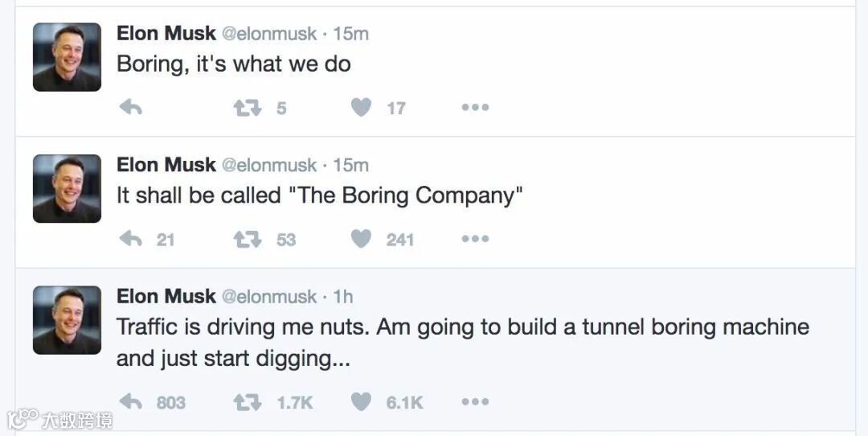Retweet the tunnel boring machine tweet

tap(248, 401)
